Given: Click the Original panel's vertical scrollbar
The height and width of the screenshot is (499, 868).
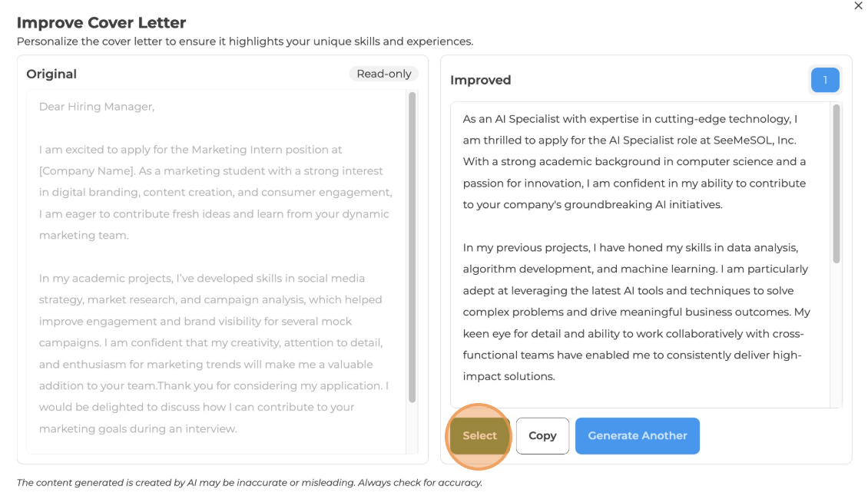Looking at the screenshot, I should coord(412,246).
